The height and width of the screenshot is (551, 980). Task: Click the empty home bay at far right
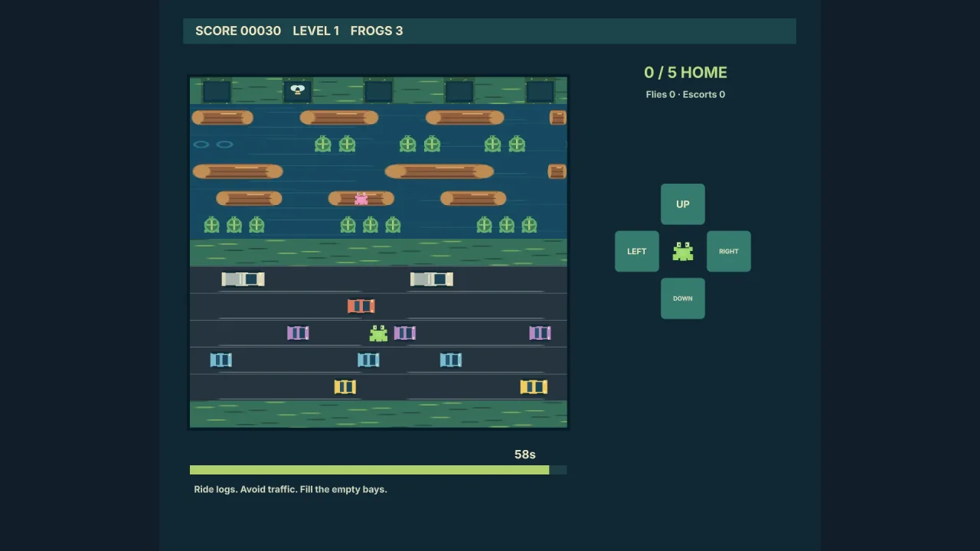coord(540,91)
